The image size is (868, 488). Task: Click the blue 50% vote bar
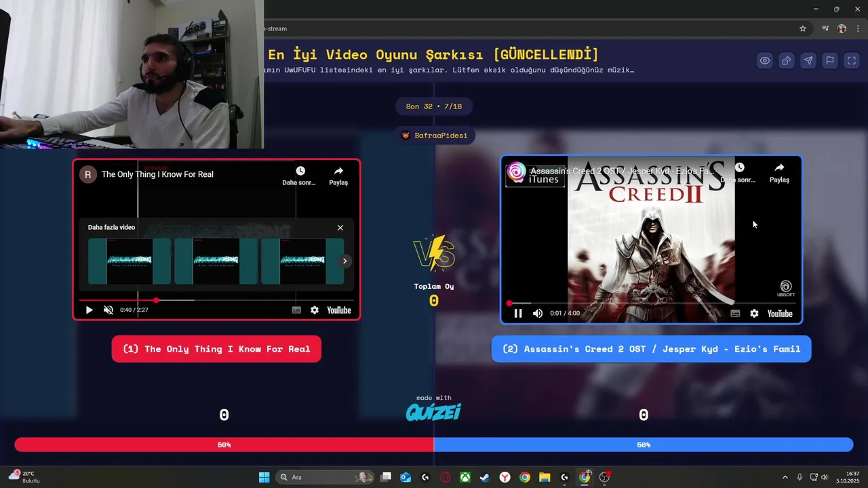point(644,445)
